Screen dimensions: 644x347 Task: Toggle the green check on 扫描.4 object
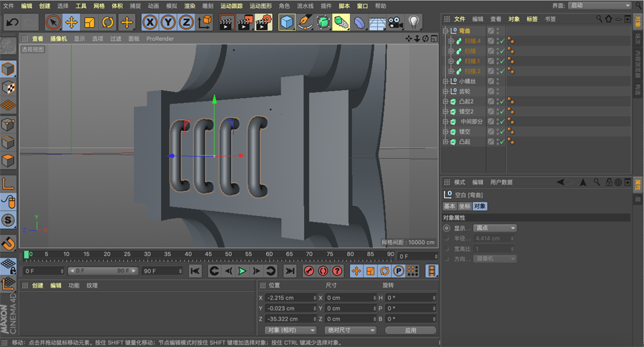tap(502, 41)
